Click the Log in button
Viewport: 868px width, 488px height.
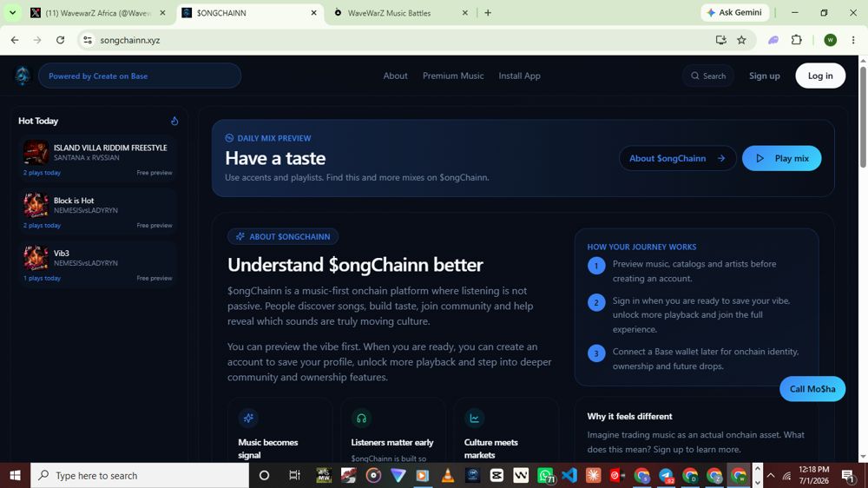coord(820,76)
